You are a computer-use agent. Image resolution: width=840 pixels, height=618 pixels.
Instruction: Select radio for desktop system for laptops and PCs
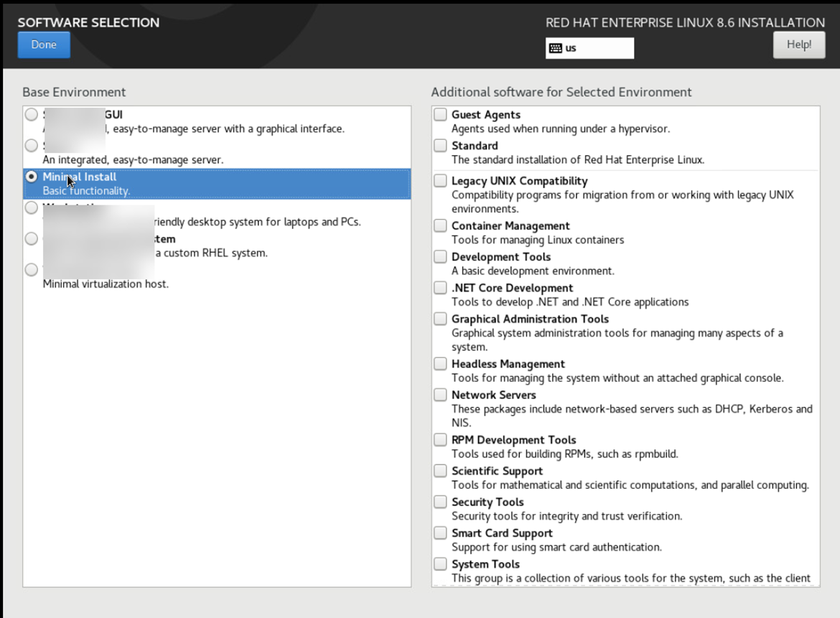coord(32,207)
